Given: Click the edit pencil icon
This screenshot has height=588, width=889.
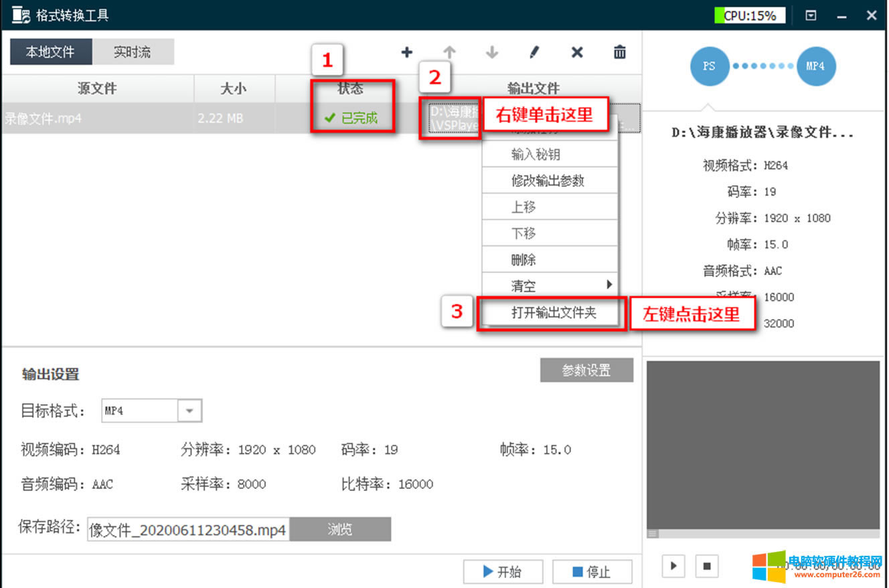Looking at the screenshot, I should (x=534, y=52).
